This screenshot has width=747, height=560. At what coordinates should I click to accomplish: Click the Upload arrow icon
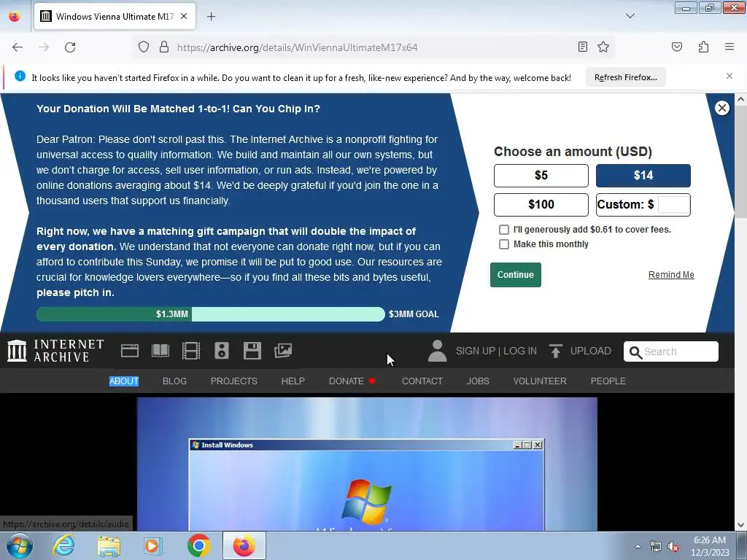coord(555,351)
